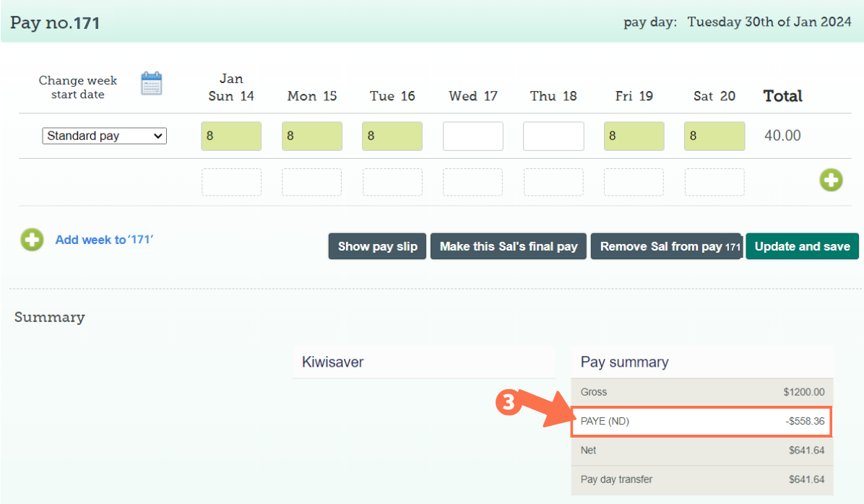
Task: Click Make this Sal's final pay
Action: pos(509,246)
